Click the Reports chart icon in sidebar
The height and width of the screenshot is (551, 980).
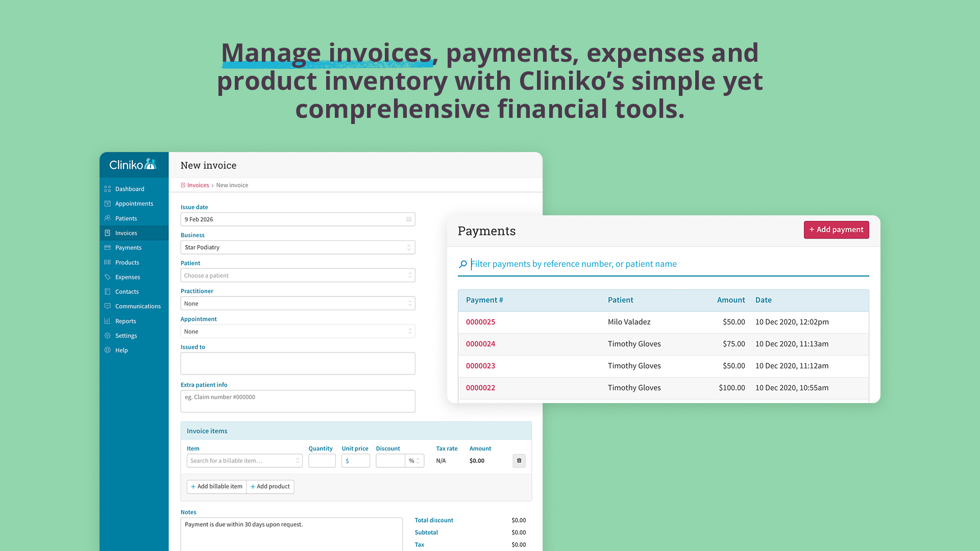[107, 321]
